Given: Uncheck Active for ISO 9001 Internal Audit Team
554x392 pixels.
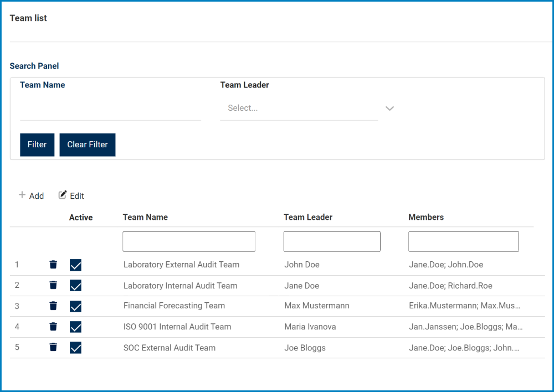Looking at the screenshot, I should click(75, 327).
